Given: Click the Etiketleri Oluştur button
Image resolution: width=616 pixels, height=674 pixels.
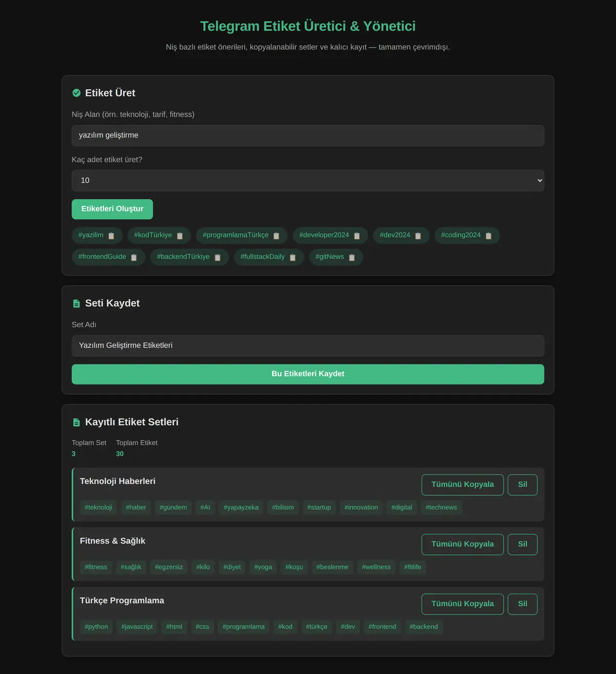Looking at the screenshot, I should [x=112, y=209].
